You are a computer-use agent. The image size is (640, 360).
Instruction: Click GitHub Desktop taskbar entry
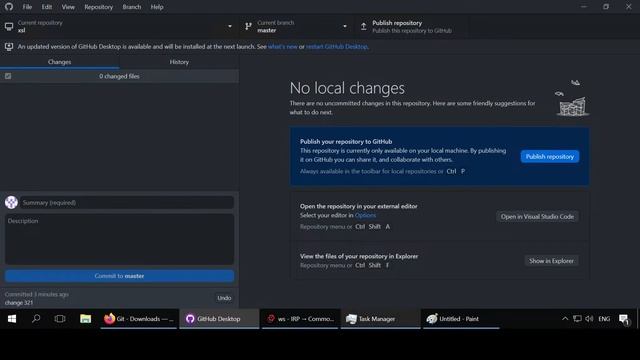tap(219, 319)
